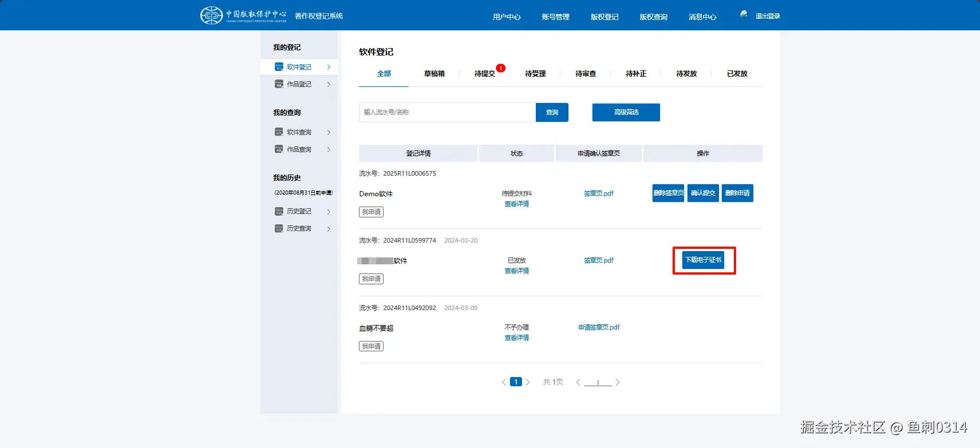Click 下载电子证书 button
The height and width of the screenshot is (448, 980).
pos(704,260)
